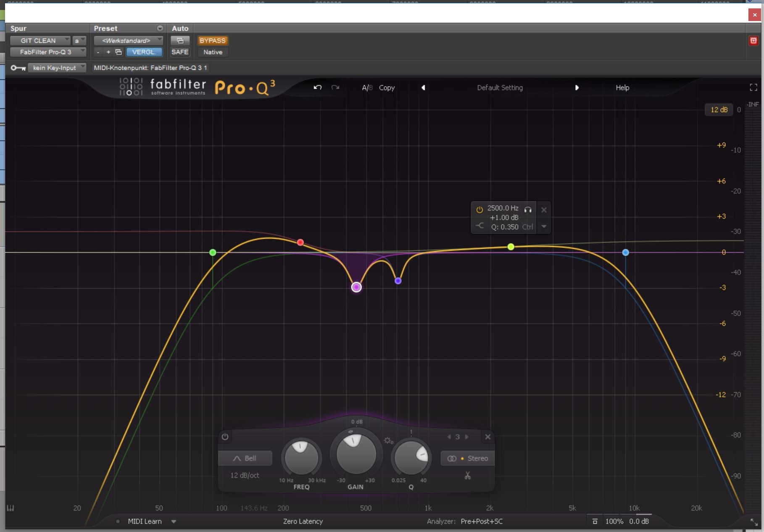This screenshot has width=764, height=532.
Task: Click the full screen mode icon
Action: point(753,87)
